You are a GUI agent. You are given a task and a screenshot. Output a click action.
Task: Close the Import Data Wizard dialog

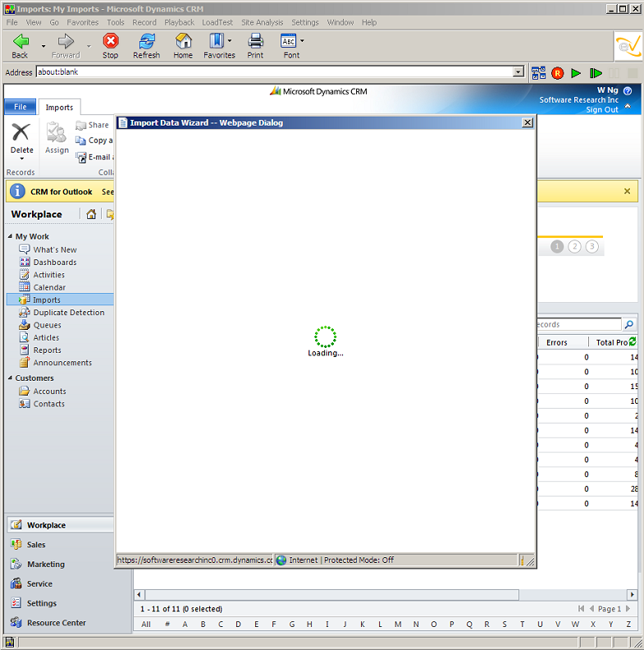pos(528,123)
